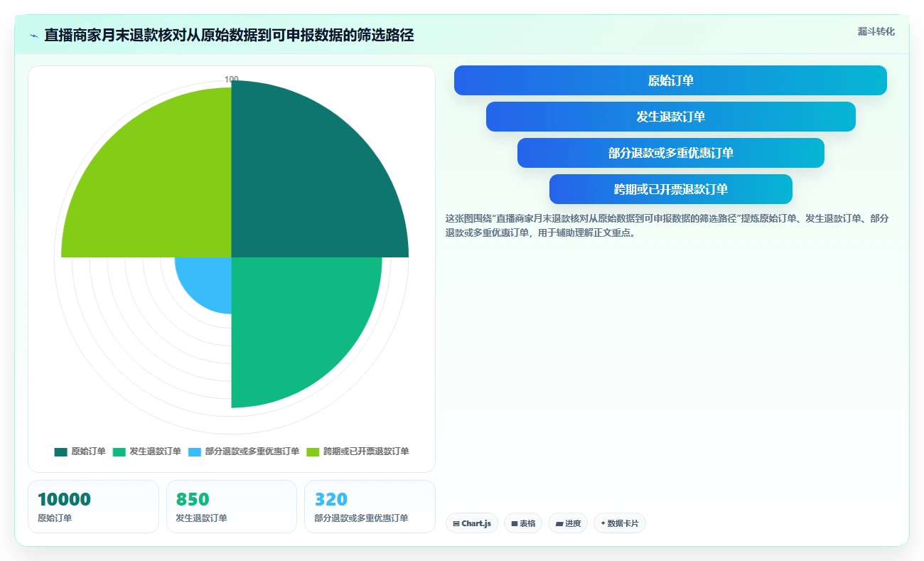Screen dimensions: 924x561
Task: Click the description paragraph starting with 这张图围绕
Action: tap(667, 225)
